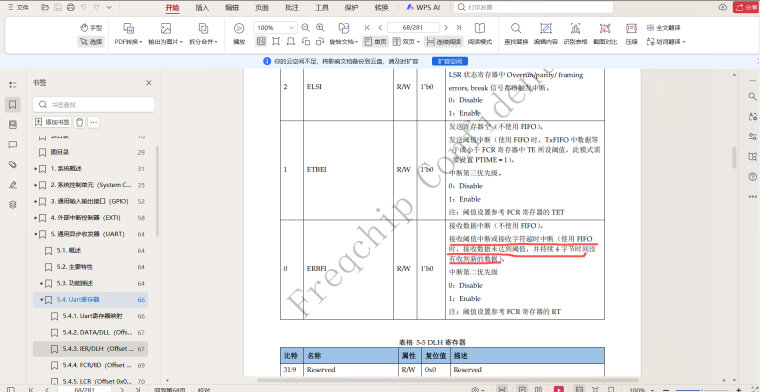This screenshot has width=760, height=392.
Task: Expand bookmark 3. 通用输入输出接口 (GPIO)
Action: [x=36, y=201]
